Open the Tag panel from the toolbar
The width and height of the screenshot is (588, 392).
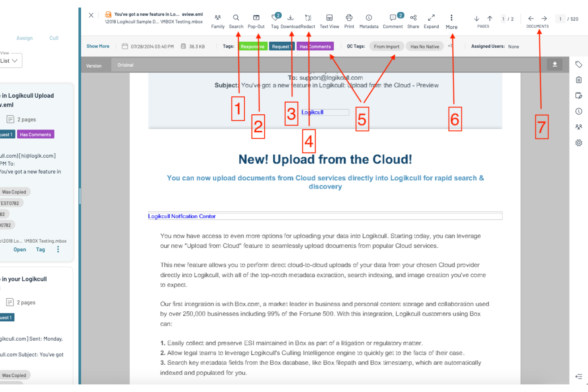[x=275, y=21]
